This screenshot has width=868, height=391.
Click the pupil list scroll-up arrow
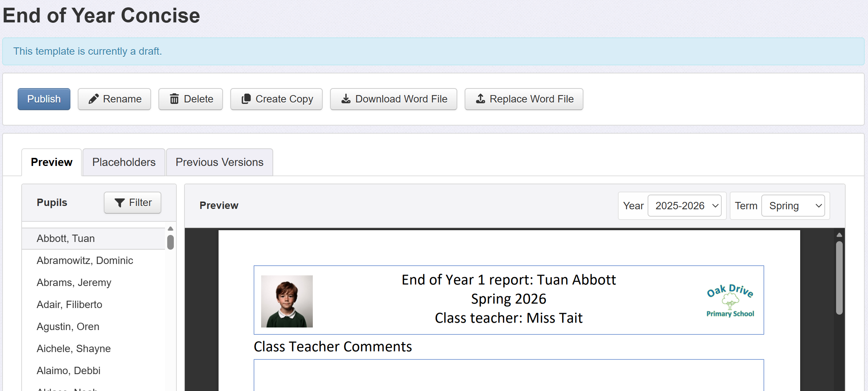[x=171, y=229]
